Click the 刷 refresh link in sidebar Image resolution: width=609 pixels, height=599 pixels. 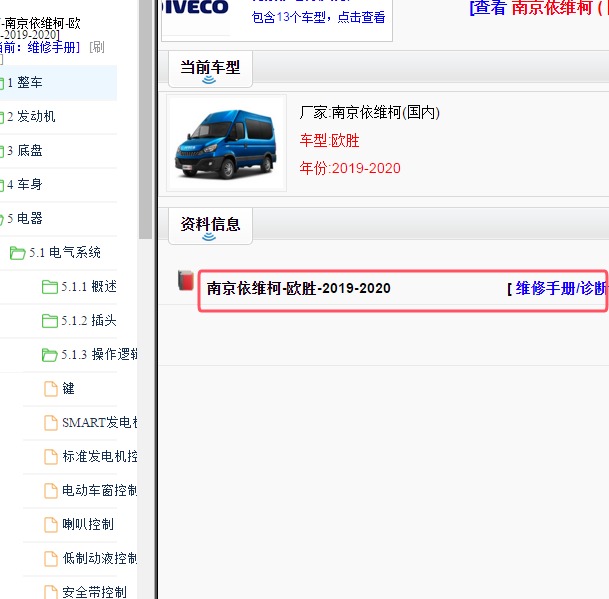pos(97,47)
